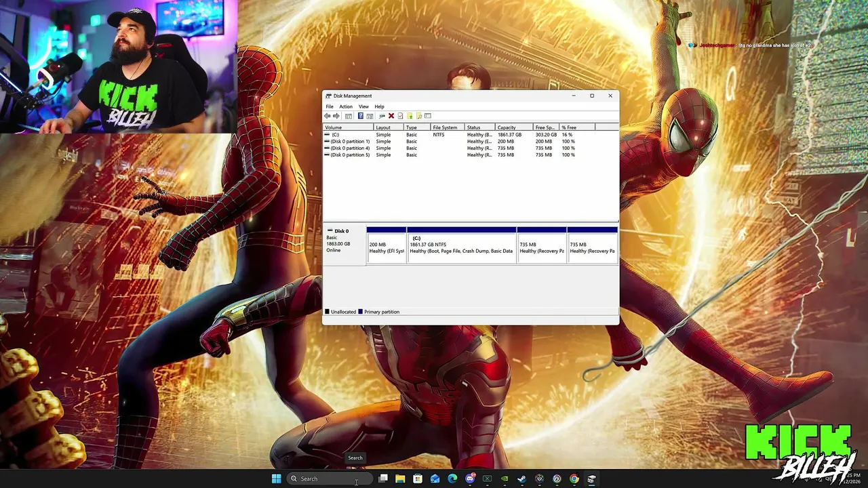Select the first 735 MB Recovery partition block
868x488 pixels.
[x=542, y=245]
